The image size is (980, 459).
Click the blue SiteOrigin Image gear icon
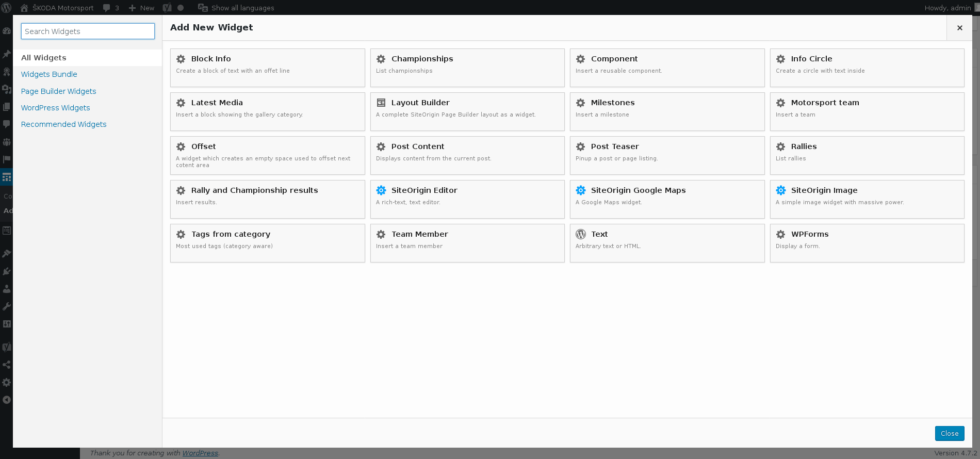pos(781,190)
